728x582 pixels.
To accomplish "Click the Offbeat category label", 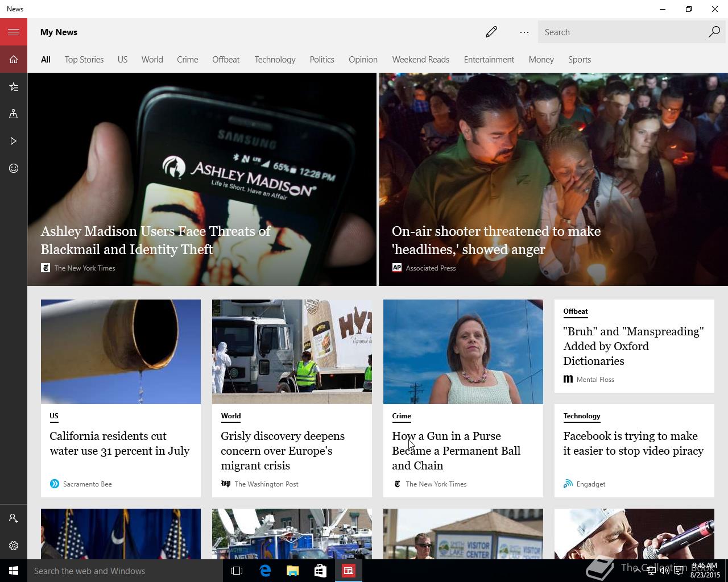I will click(576, 311).
